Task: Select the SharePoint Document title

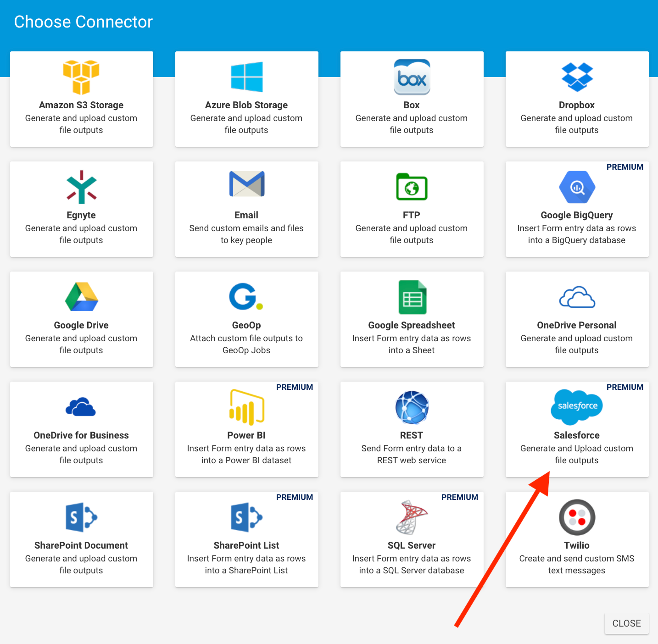Action: [81, 545]
